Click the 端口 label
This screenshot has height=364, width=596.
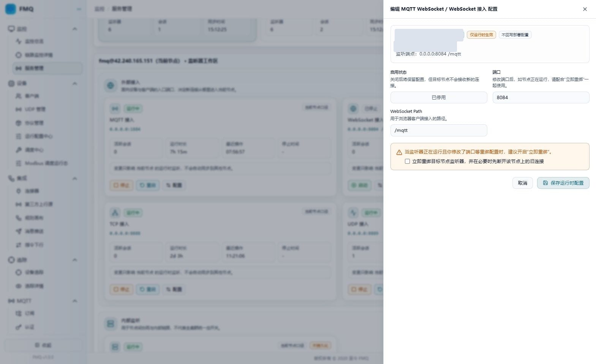click(496, 72)
